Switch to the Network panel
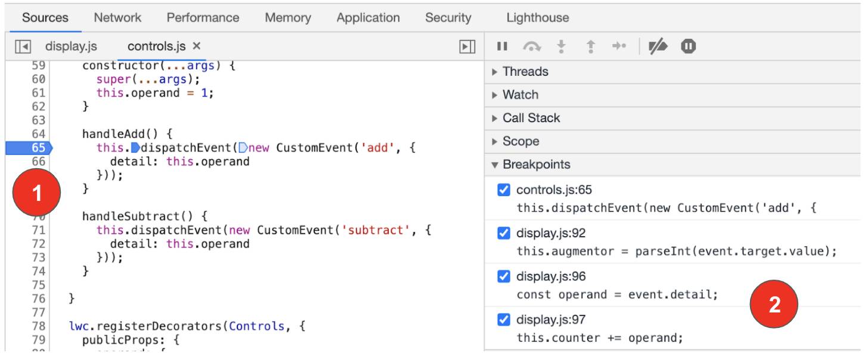The width and height of the screenshot is (868, 353). (x=117, y=17)
